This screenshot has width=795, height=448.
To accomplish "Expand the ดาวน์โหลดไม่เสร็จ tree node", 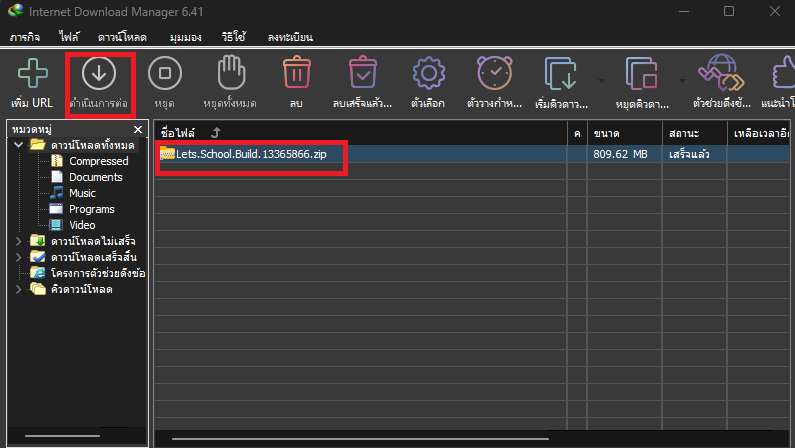I will [19, 241].
